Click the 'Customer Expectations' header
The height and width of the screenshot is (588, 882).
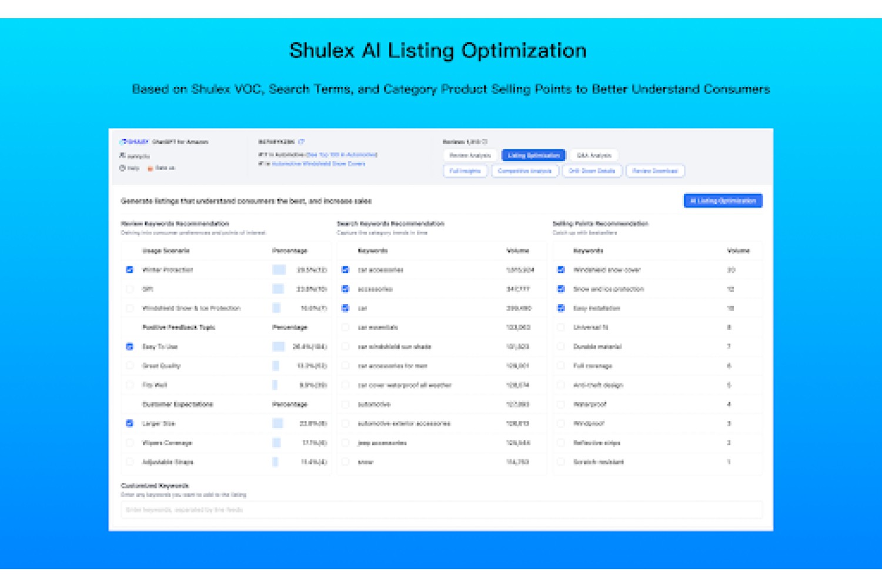(x=178, y=404)
